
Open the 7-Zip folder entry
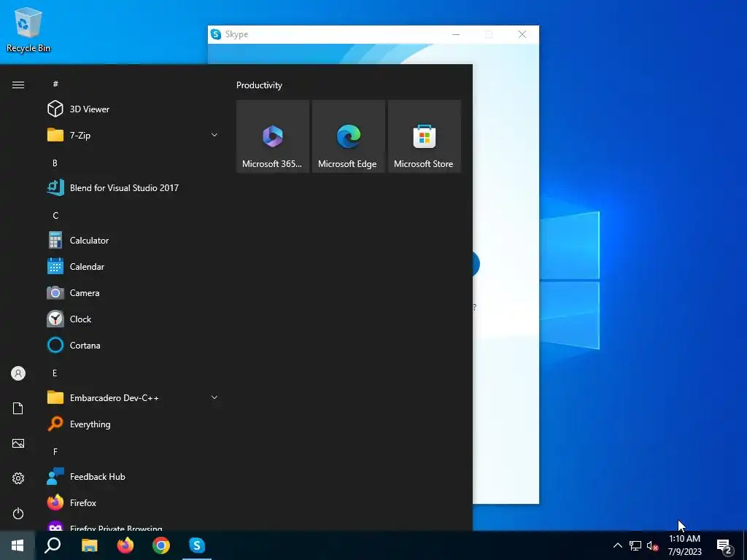coord(133,135)
